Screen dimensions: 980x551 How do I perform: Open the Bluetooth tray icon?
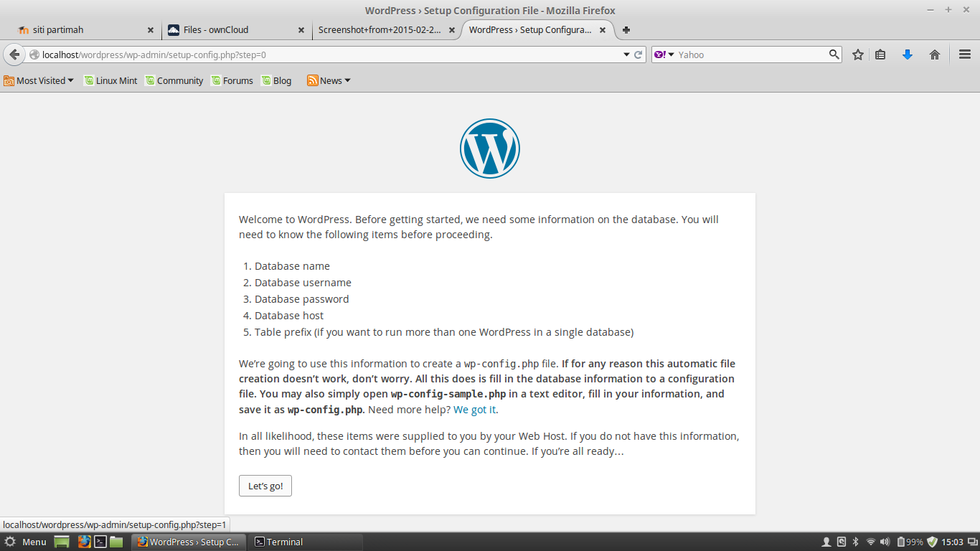tap(856, 542)
